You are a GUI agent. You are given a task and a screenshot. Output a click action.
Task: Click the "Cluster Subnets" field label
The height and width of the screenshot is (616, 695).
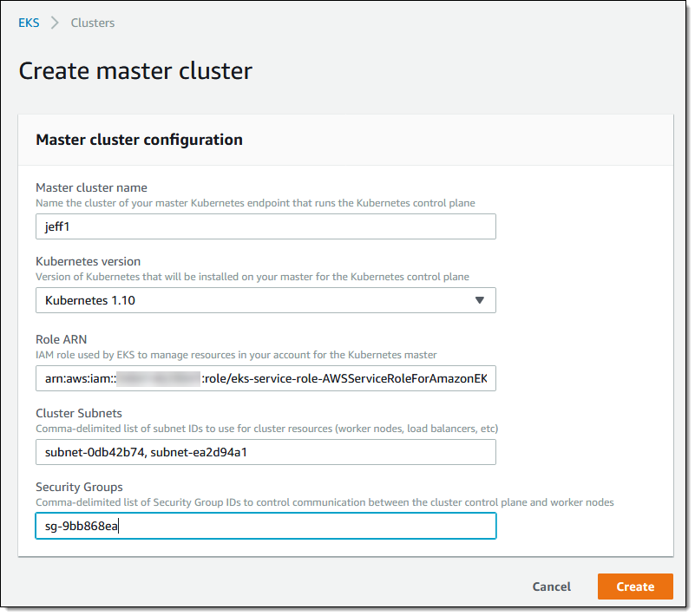coord(80,413)
